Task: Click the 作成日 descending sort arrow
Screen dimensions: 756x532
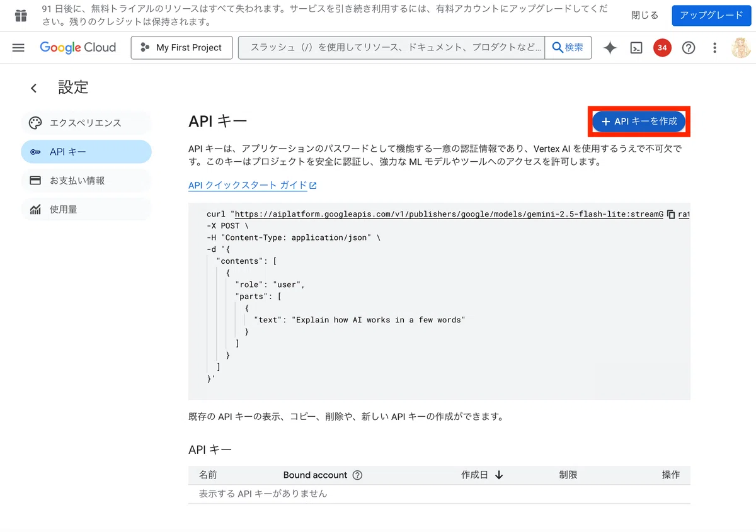Action: tap(499, 475)
